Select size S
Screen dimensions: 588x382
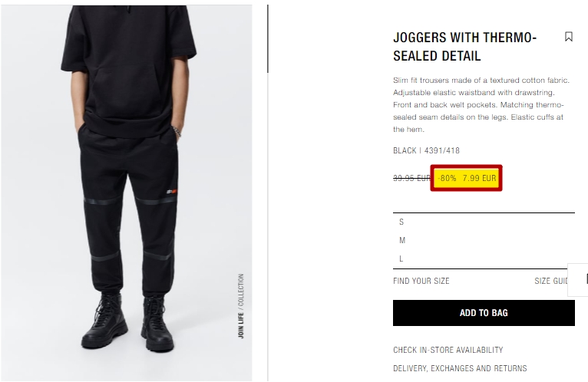coord(484,222)
